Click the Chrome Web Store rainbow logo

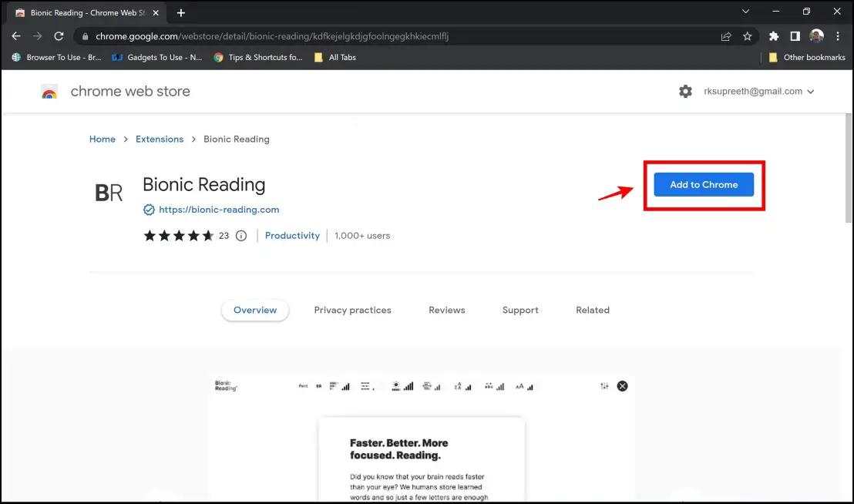pos(49,92)
